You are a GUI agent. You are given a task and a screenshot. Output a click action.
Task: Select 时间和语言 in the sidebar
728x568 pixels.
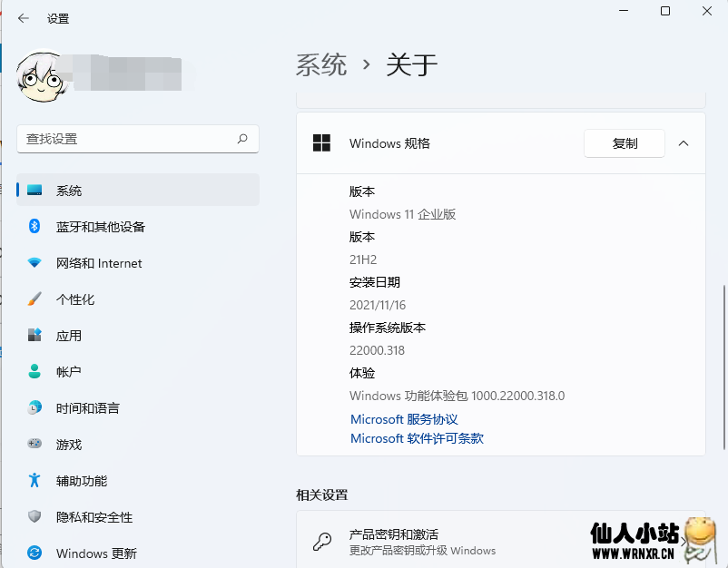click(138, 407)
